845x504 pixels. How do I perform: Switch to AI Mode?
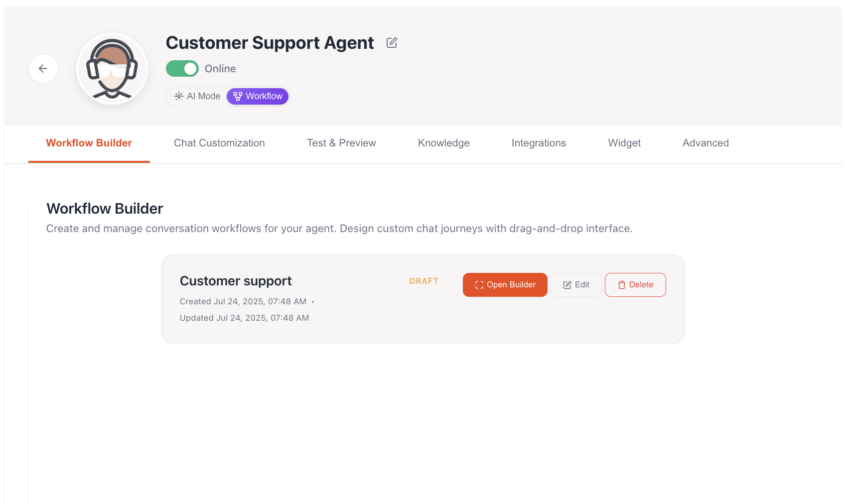(197, 96)
